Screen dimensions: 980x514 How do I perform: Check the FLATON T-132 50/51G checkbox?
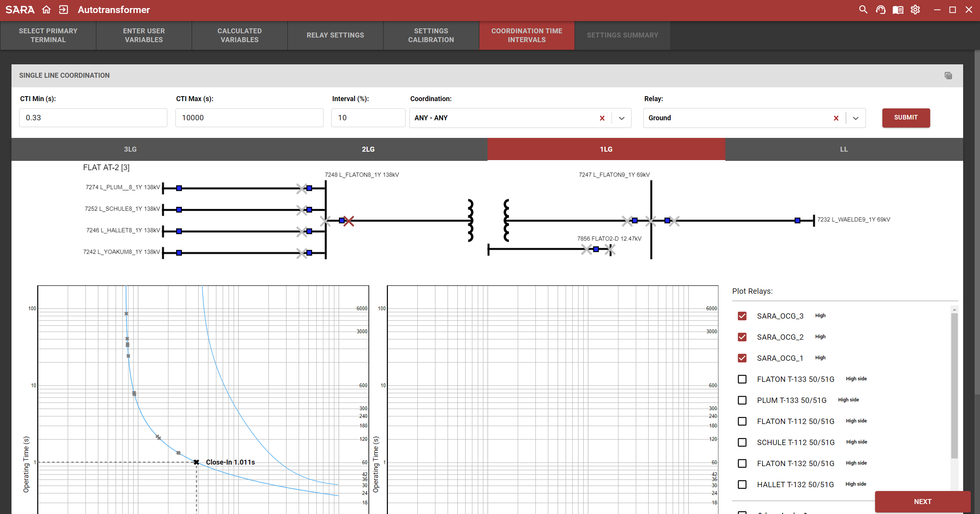[742, 463]
